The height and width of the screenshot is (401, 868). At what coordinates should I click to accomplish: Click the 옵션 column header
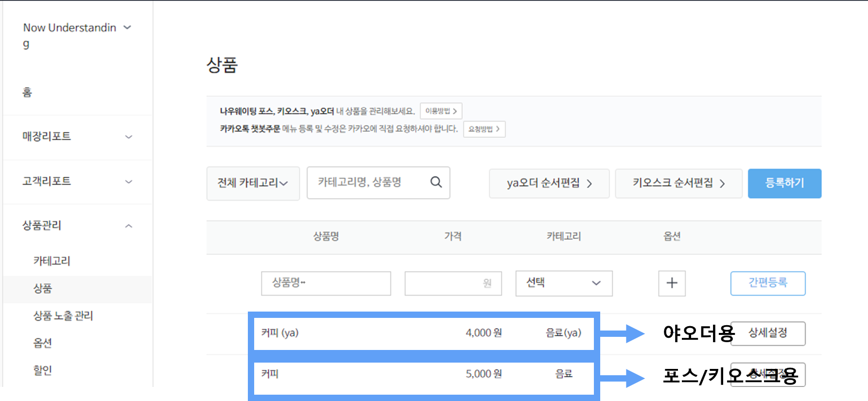click(x=672, y=237)
